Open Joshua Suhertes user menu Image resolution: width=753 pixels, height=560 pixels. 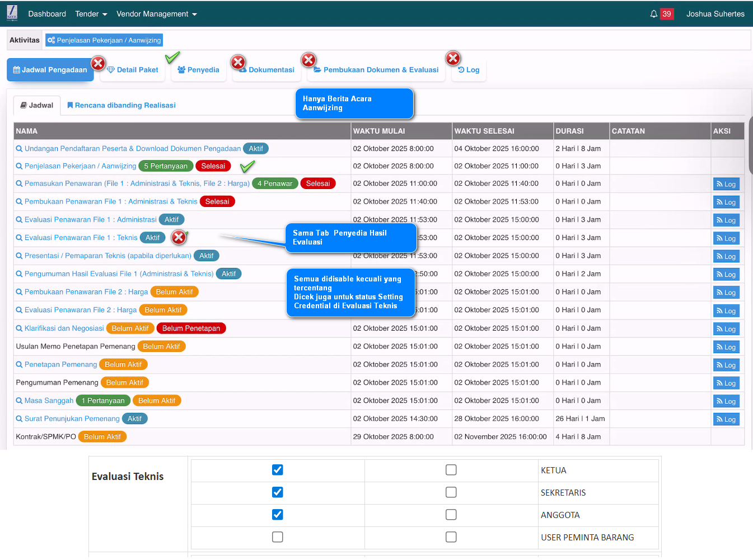pos(715,14)
